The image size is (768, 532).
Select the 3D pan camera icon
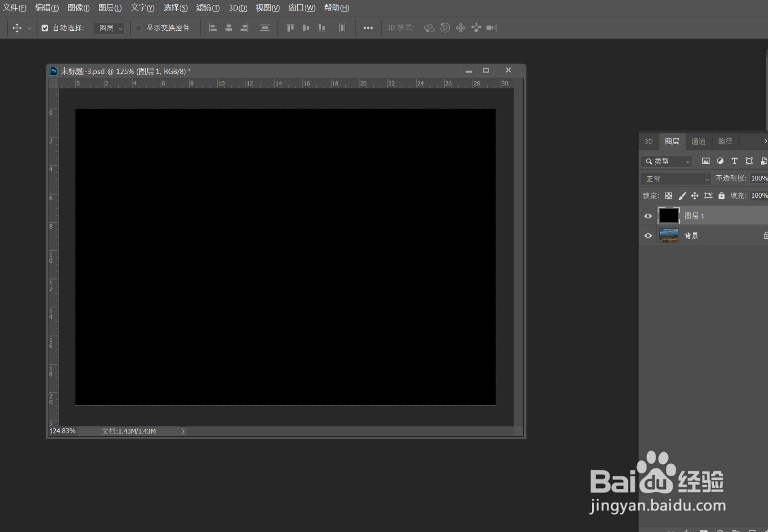tap(460, 28)
